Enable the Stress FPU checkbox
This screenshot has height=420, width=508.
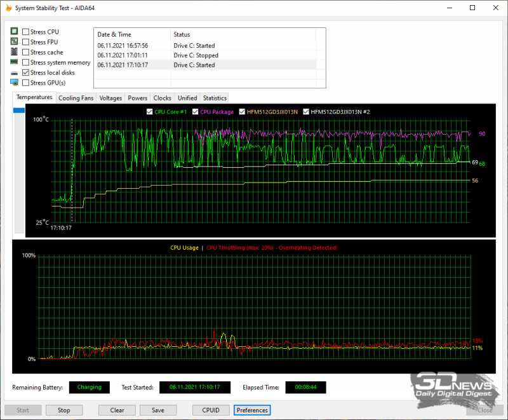click(x=25, y=42)
